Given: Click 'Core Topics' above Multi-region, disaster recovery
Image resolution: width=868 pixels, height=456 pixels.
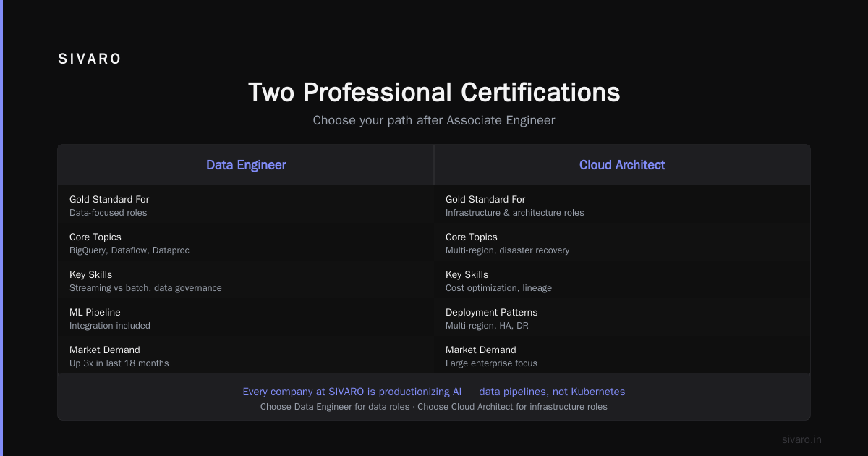Looking at the screenshot, I should tap(472, 237).
